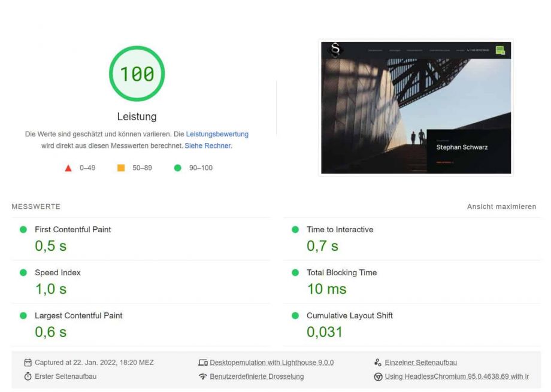Click Desktopemulation with Lighthouse 9.0.0 text
The image size is (551, 392).
click(x=271, y=363)
